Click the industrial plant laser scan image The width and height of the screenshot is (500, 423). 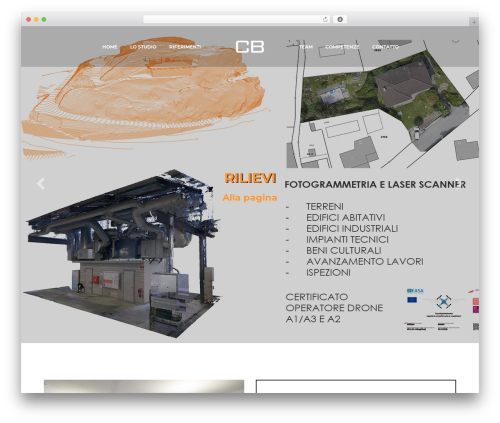pos(123,253)
